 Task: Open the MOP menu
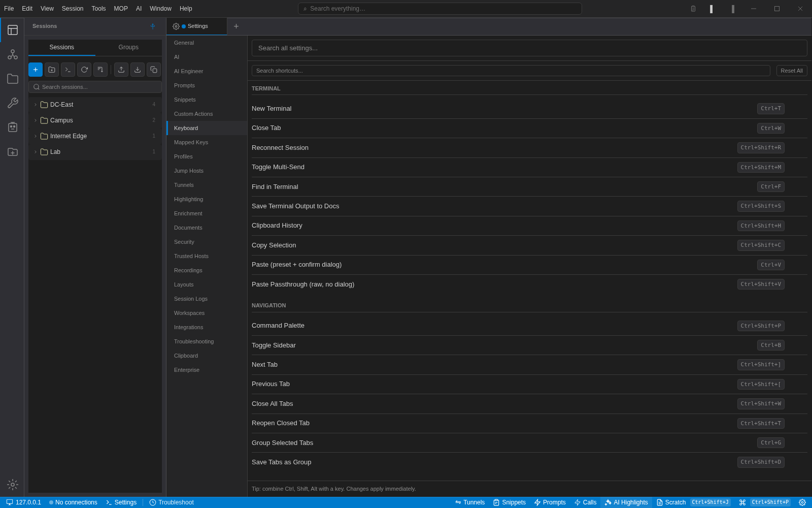121,9
